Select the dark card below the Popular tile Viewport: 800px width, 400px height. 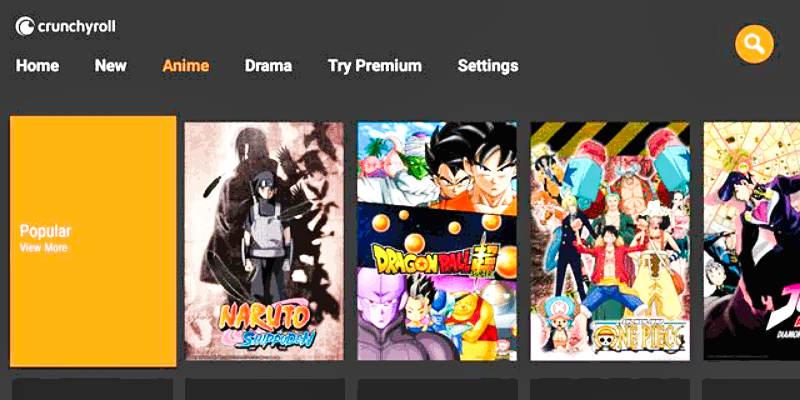click(92, 389)
